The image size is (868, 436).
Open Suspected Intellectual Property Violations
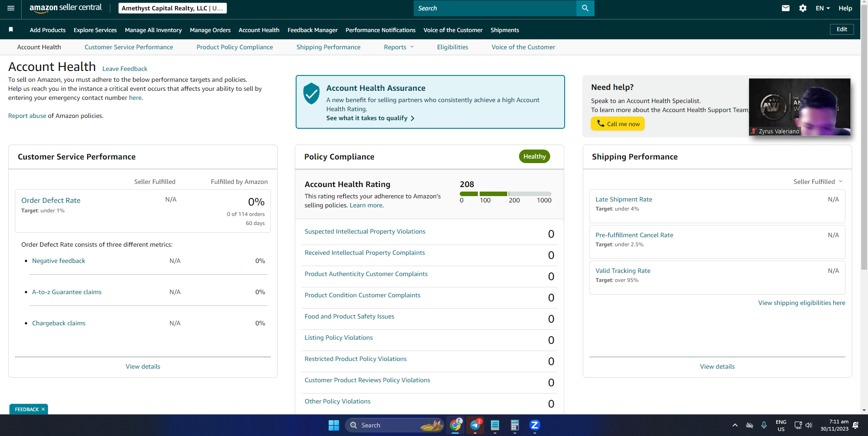tap(365, 231)
